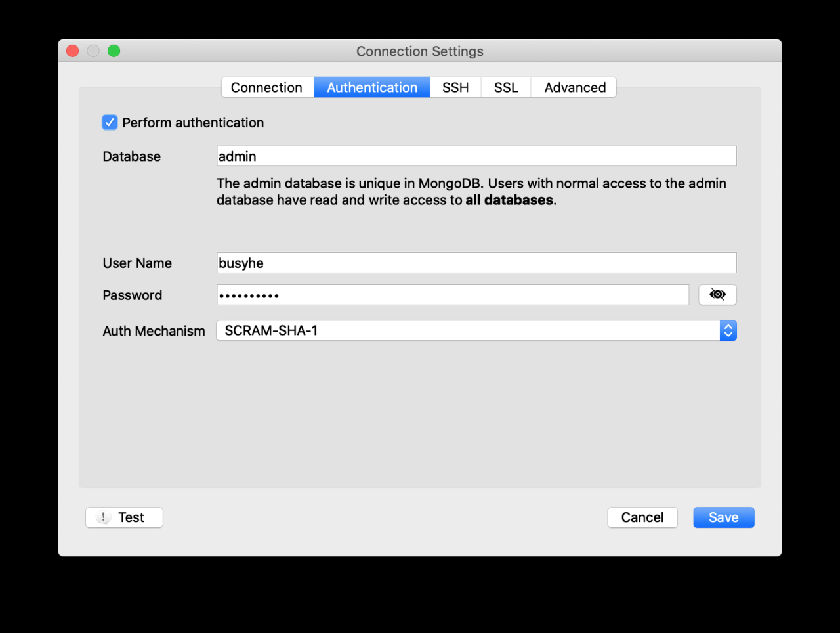The width and height of the screenshot is (840, 633).
Task: Click inside the masked Password field
Action: pos(453,295)
